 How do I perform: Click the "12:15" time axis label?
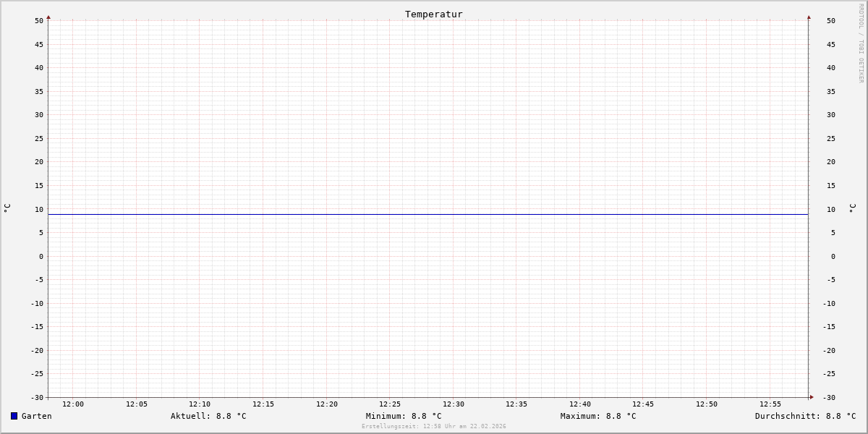(263, 404)
